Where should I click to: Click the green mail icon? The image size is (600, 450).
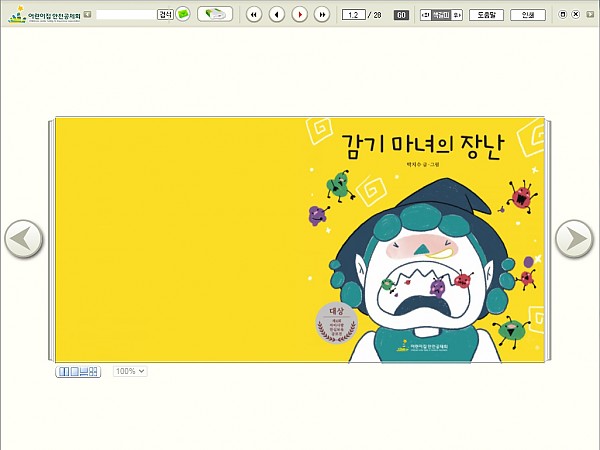coord(183,15)
